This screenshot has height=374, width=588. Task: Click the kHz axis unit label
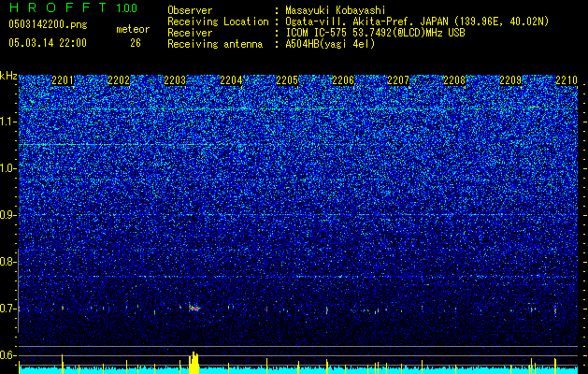[8, 77]
